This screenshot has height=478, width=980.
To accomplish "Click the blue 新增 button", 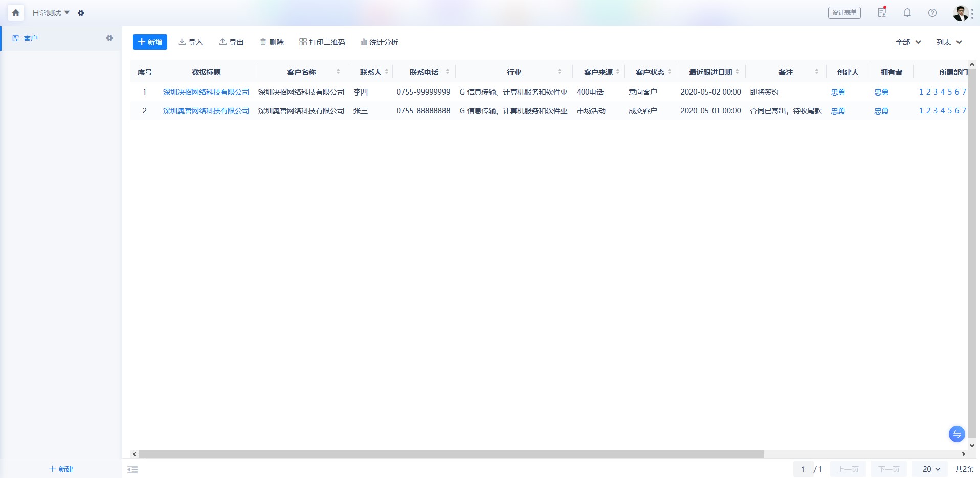I will coord(150,42).
